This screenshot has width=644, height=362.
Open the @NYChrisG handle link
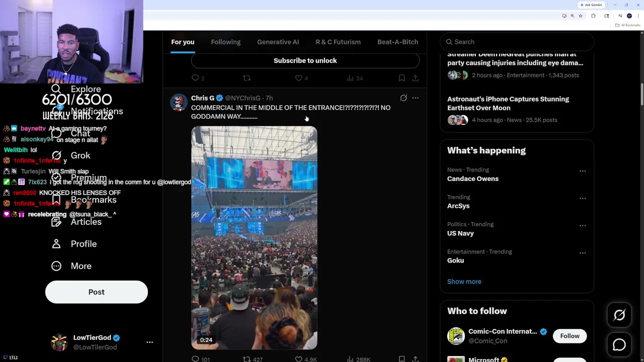[x=243, y=98]
